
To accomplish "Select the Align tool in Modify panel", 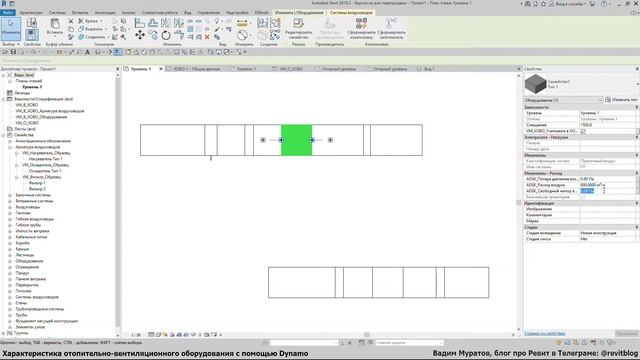I will (140, 23).
